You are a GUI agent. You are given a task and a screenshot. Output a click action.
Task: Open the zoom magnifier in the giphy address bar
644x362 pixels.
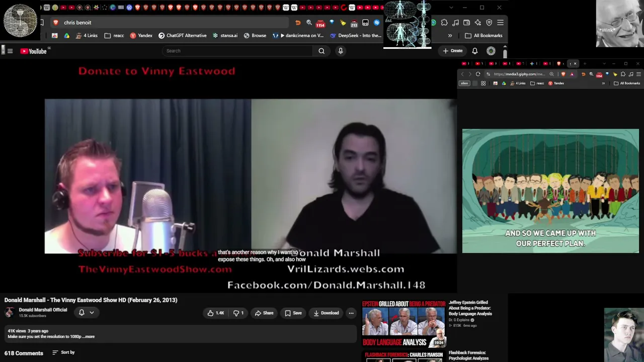pos(552,74)
